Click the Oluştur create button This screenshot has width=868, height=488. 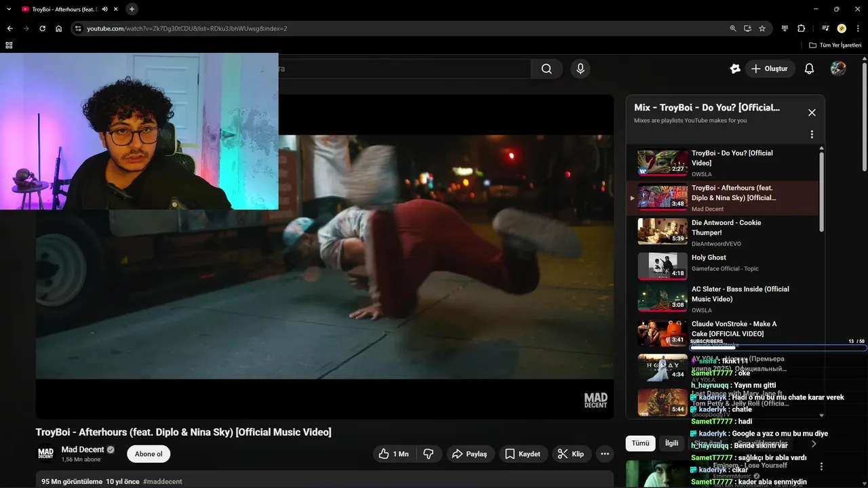770,68
